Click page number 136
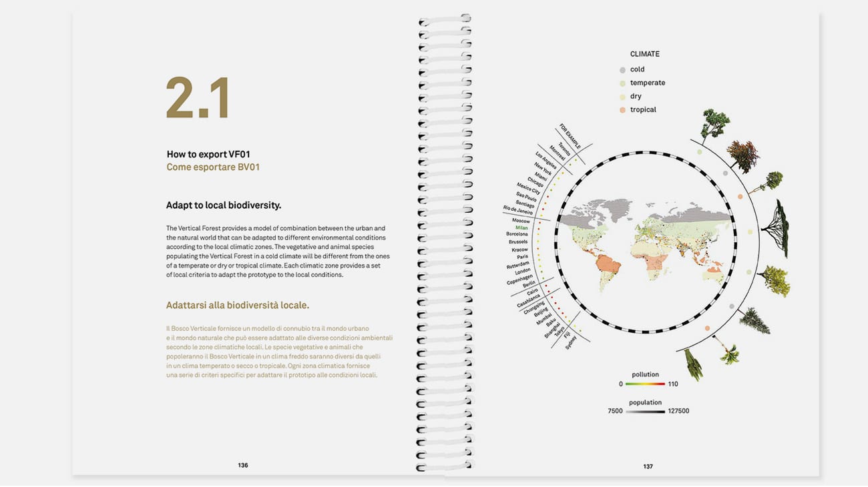 point(243,465)
